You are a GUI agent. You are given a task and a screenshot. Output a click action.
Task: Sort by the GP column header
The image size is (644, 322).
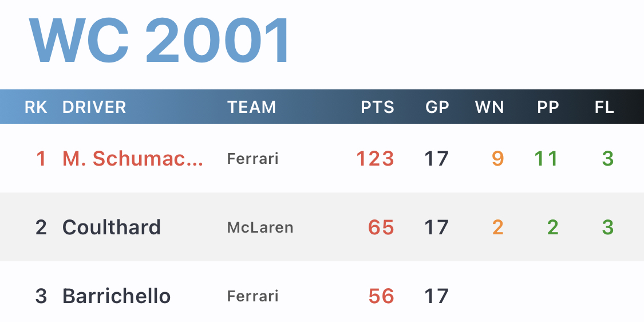click(437, 107)
